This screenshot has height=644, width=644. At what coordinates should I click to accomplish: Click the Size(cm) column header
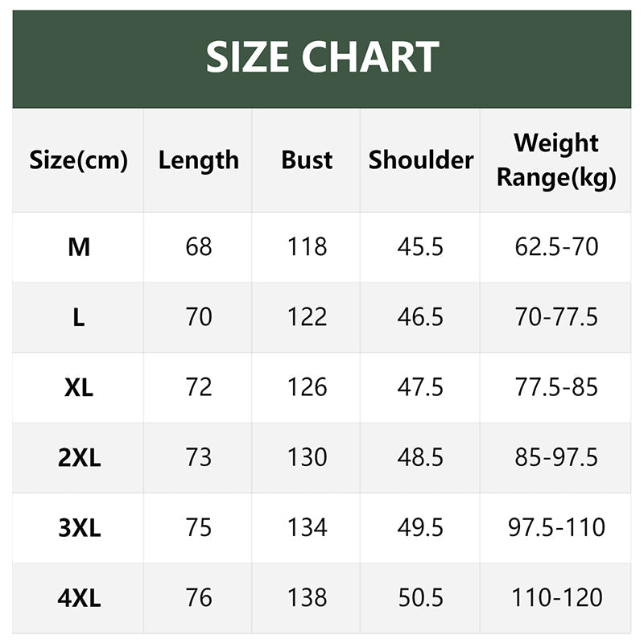(78, 160)
